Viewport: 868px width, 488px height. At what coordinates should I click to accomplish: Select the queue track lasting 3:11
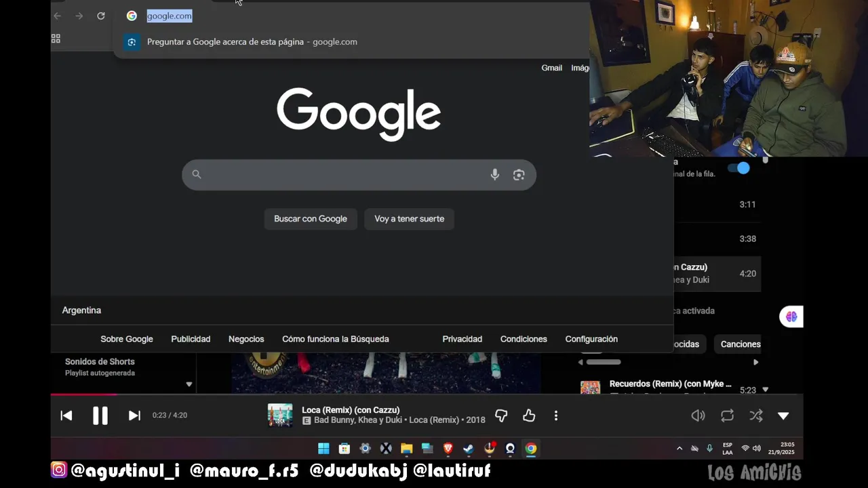[x=717, y=204]
